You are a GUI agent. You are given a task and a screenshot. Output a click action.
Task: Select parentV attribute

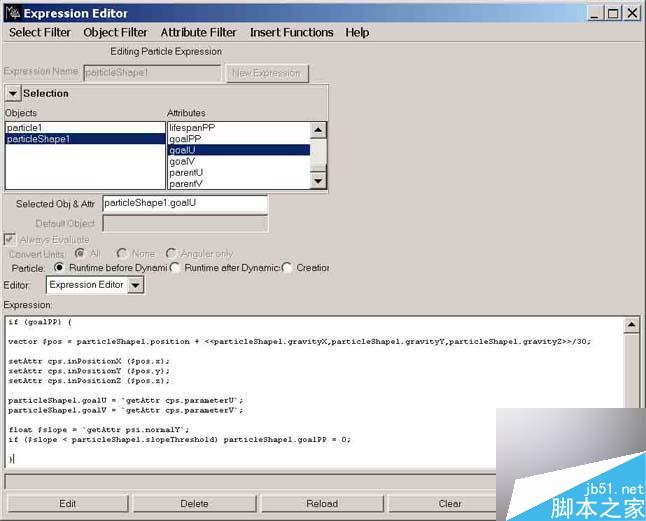tap(239, 184)
